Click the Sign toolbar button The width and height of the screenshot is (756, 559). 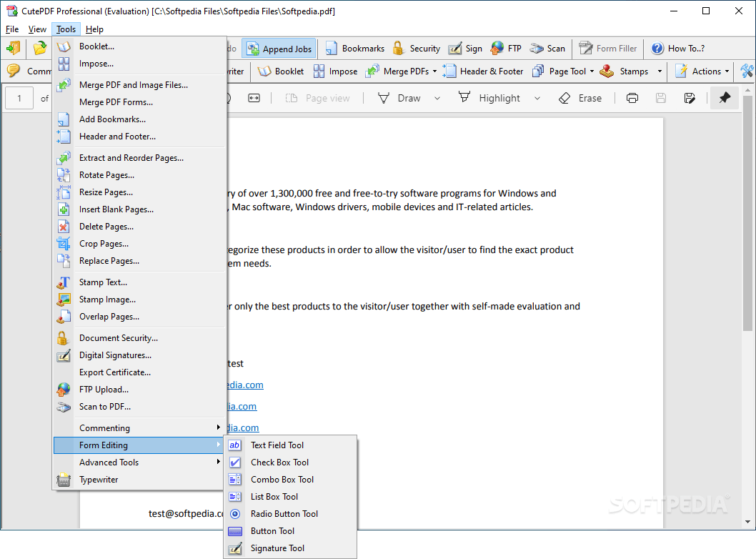(x=465, y=48)
